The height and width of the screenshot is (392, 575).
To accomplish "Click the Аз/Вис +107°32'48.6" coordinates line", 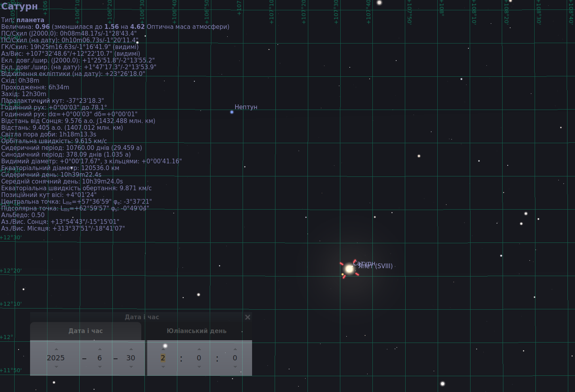I will (70, 54).
